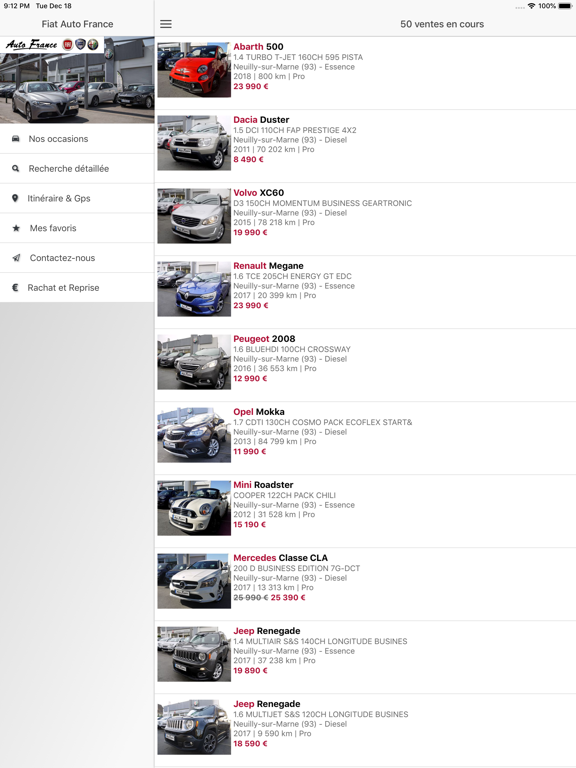Click COOPER 122CH PACK CHILI text
This screenshot has height=768, width=576.
(285, 495)
